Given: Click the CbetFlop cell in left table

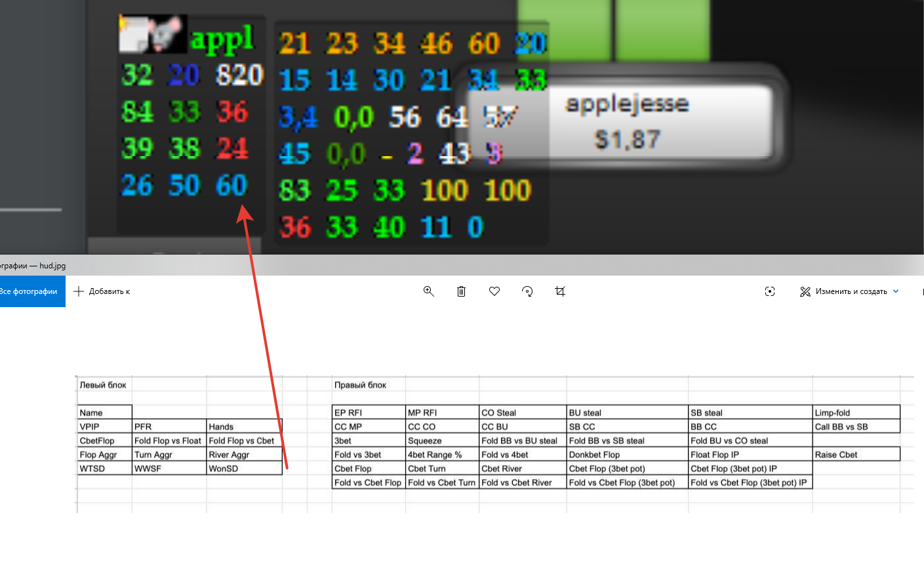Looking at the screenshot, I should pyautogui.click(x=104, y=440).
